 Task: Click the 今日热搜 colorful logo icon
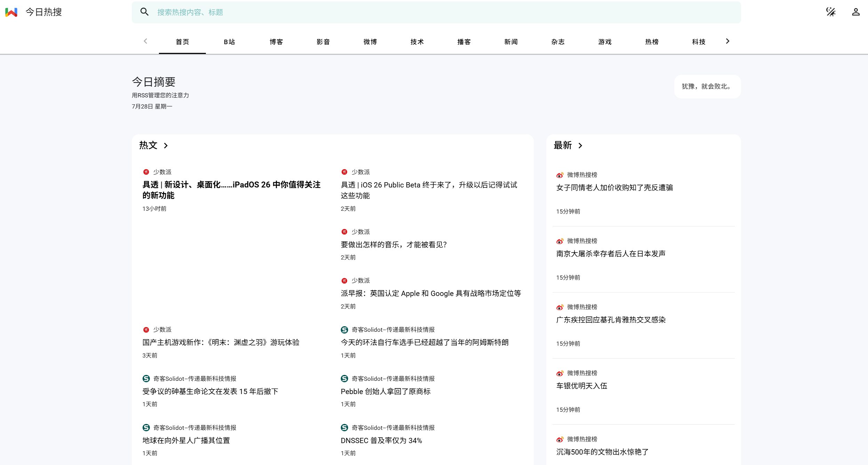(x=11, y=12)
